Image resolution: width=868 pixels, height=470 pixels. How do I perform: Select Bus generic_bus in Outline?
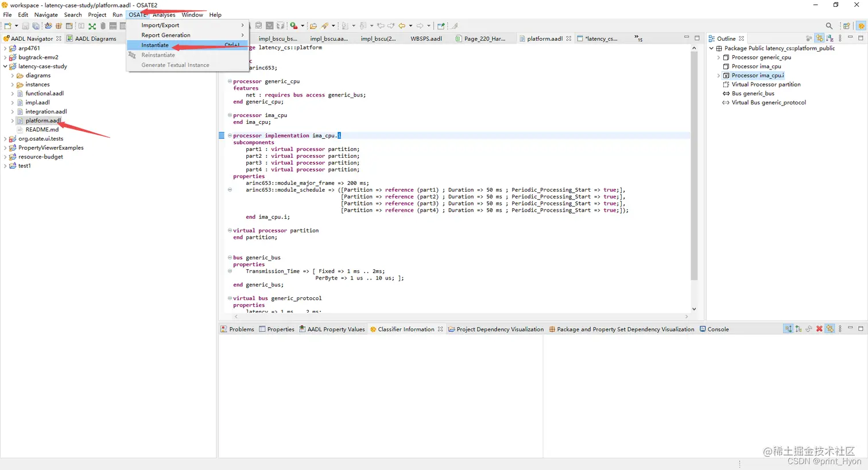(x=753, y=94)
